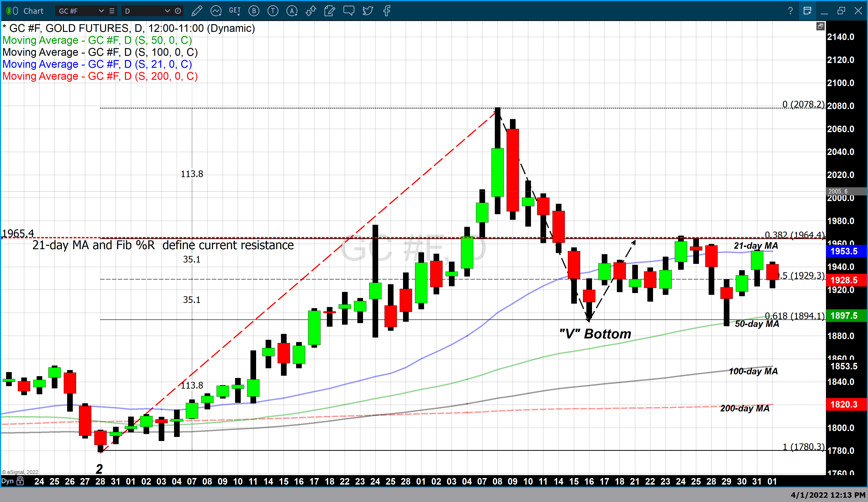Select the 100-period Moving Average legend

coord(100,52)
